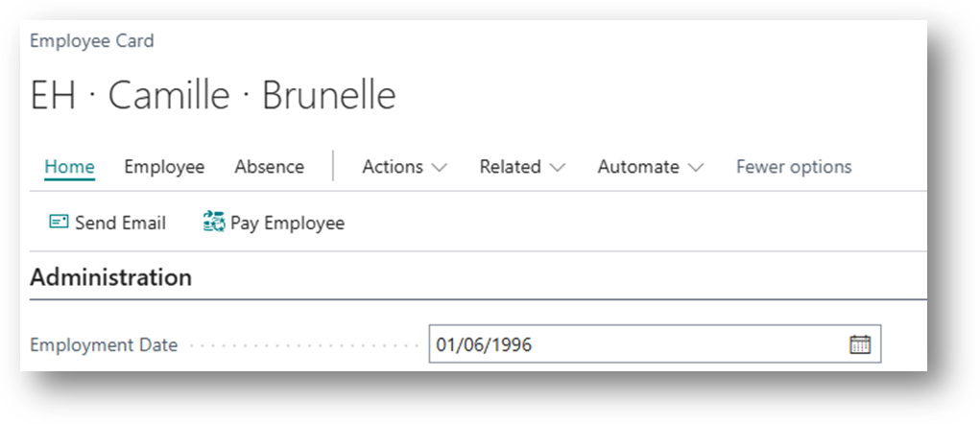Screen dimensions: 980x424
Task: Open the Related menu label
Action: [511, 166]
